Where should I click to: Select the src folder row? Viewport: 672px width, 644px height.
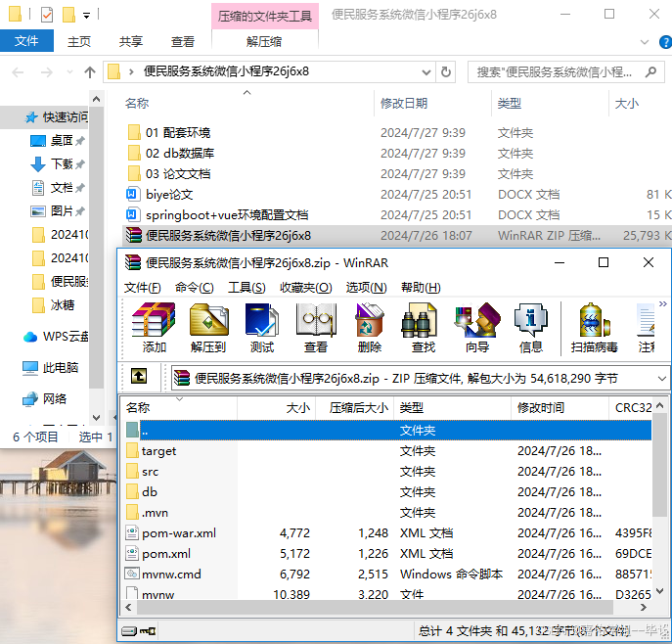click(x=388, y=472)
